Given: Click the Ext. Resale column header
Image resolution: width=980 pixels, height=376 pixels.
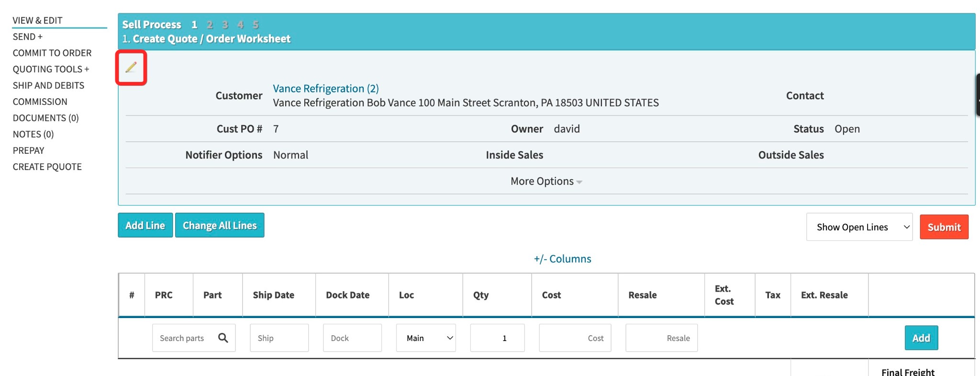Looking at the screenshot, I should pyautogui.click(x=824, y=295).
